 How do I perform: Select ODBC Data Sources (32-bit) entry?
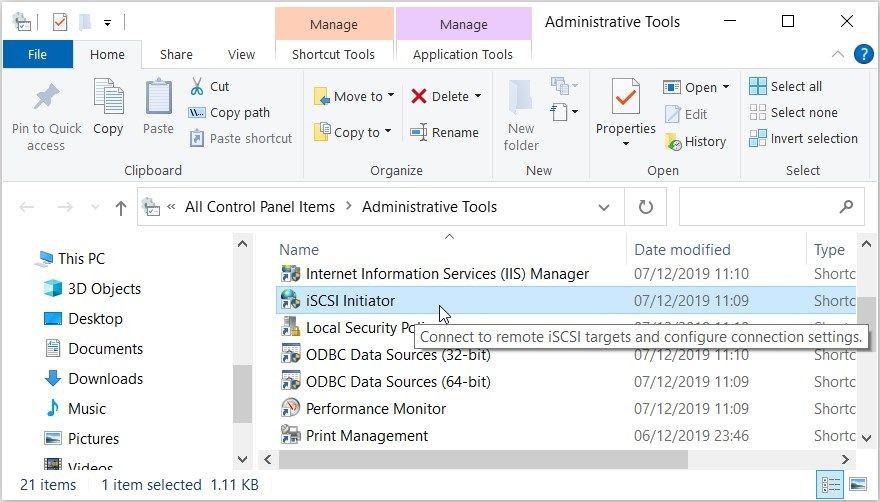(x=397, y=354)
